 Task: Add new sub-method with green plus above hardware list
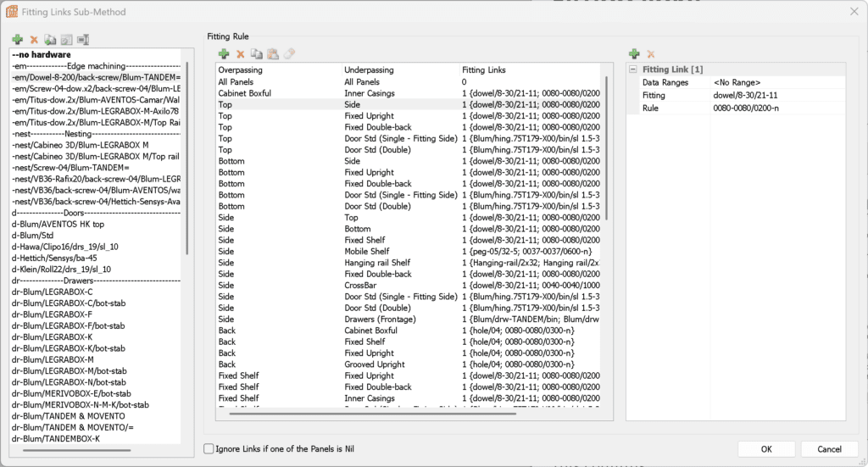[x=17, y=39]
